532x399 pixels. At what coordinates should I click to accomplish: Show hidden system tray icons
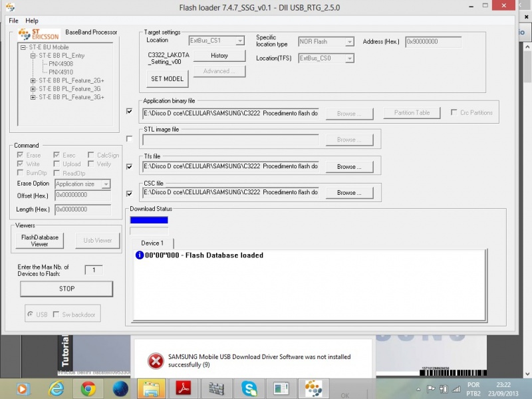[418, 389]
